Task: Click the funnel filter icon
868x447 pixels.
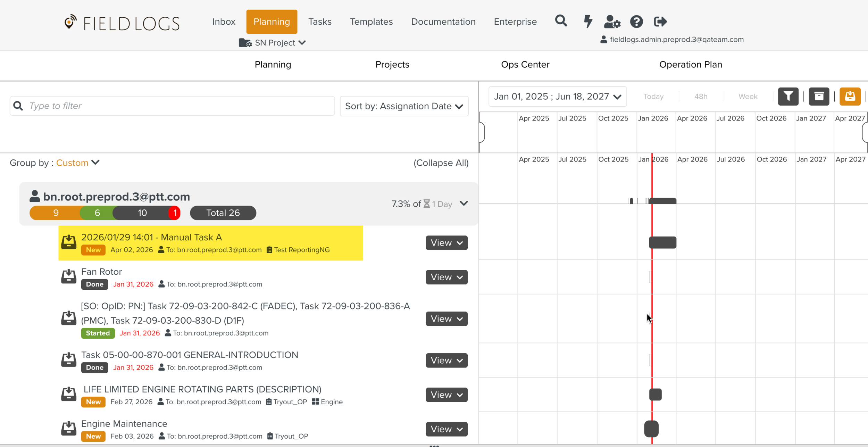Action: 788,96
